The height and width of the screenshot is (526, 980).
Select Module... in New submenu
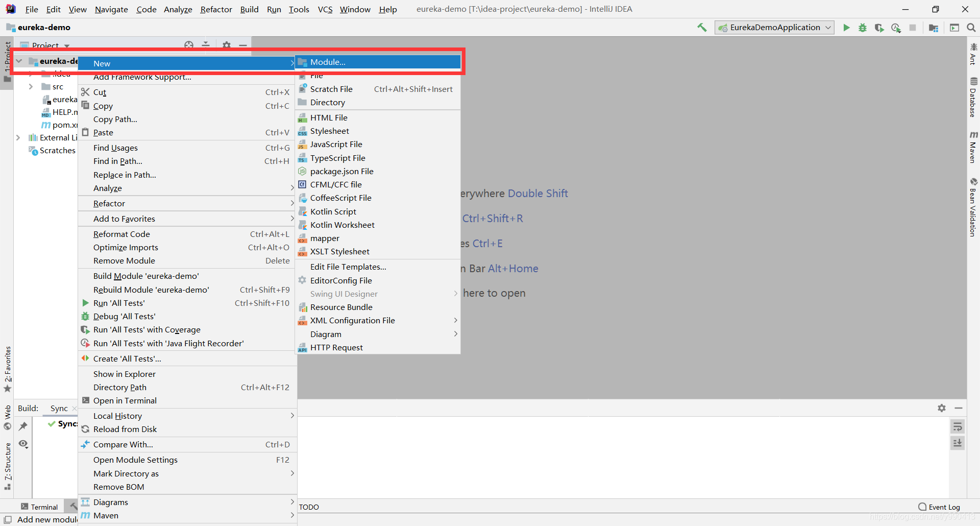point(378,62)
